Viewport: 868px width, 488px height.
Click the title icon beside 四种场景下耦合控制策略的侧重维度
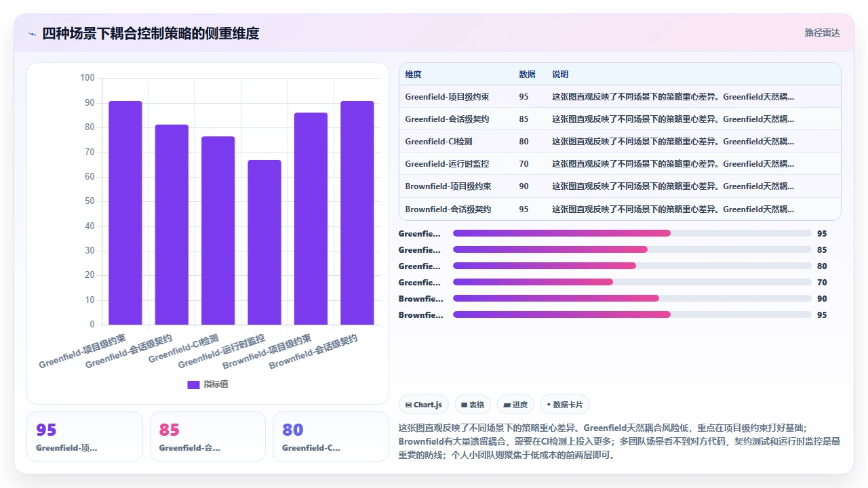click(33, 34)
